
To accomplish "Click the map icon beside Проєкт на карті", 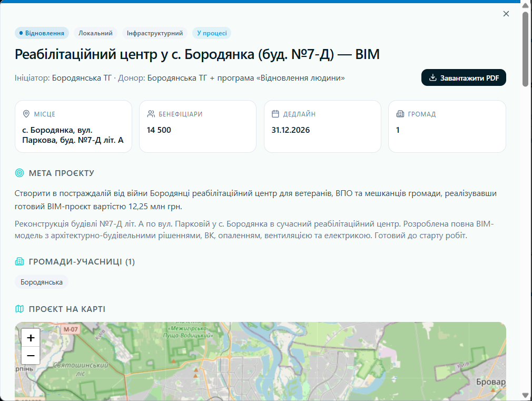I will click(19, 309).
